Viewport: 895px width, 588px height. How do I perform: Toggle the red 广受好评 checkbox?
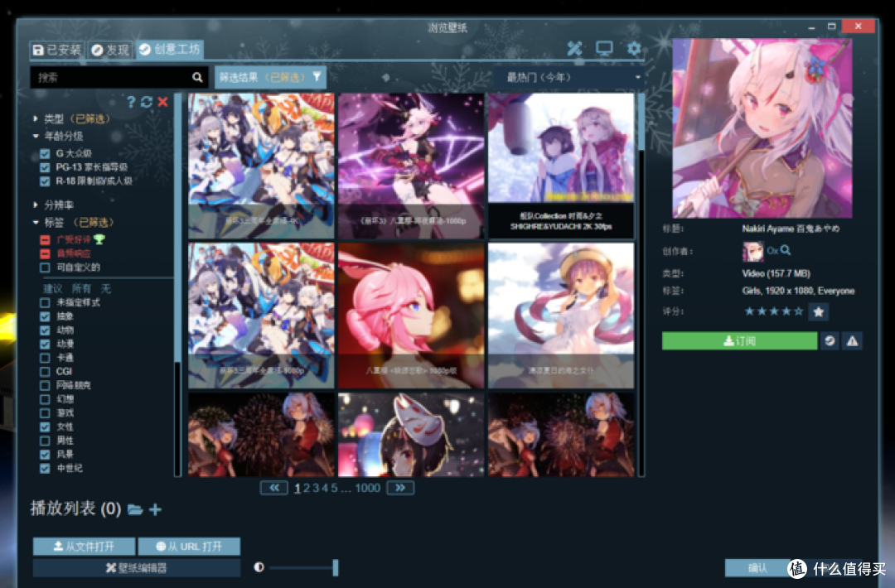(45, 239)
